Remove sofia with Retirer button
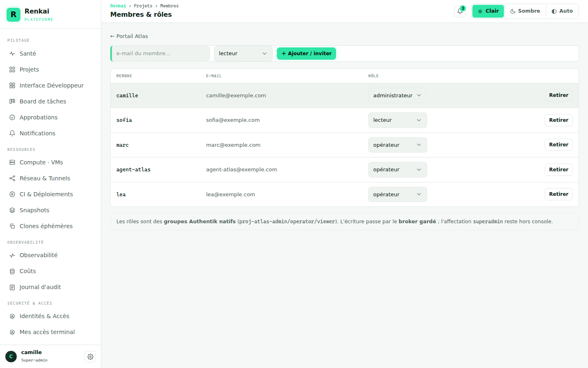The width and height of the screenshot is (588, 368). point(559,120)
